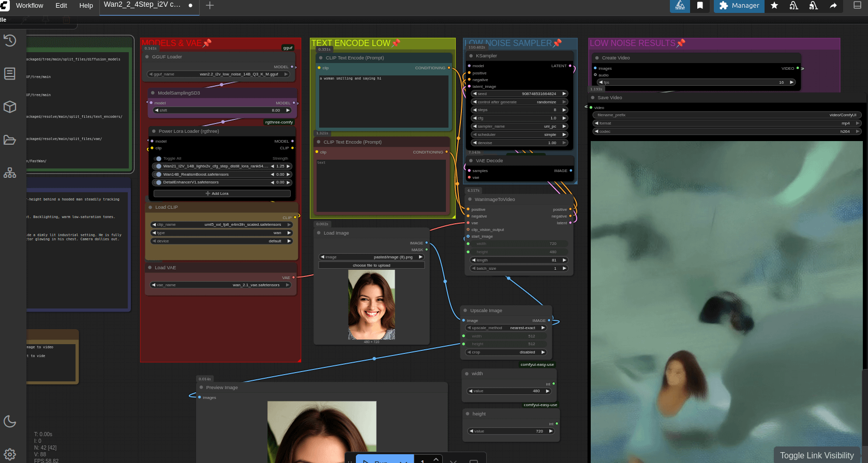
Task: Open a new workflow tab with plus
Action: coord(209,5)
